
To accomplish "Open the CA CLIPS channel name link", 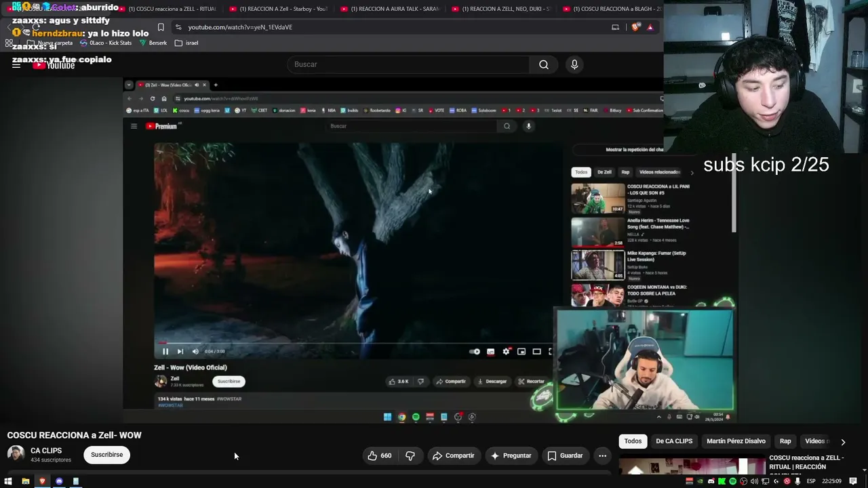I will [x=46, y=451].
